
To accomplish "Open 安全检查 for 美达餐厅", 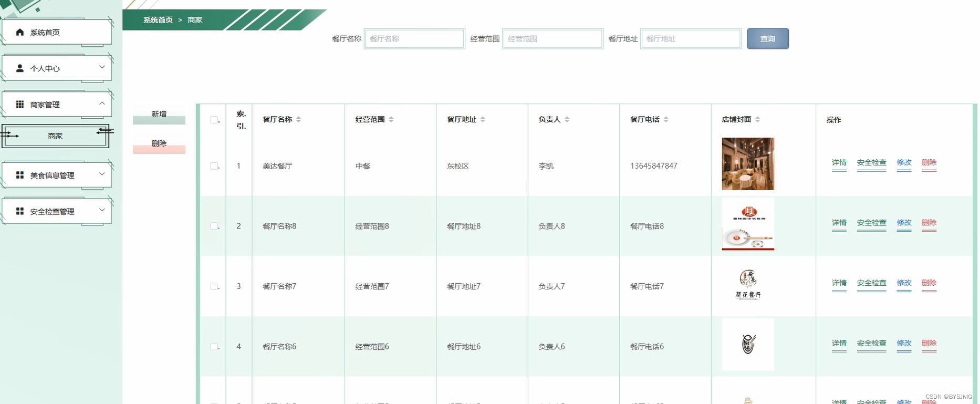I will 872,163.
